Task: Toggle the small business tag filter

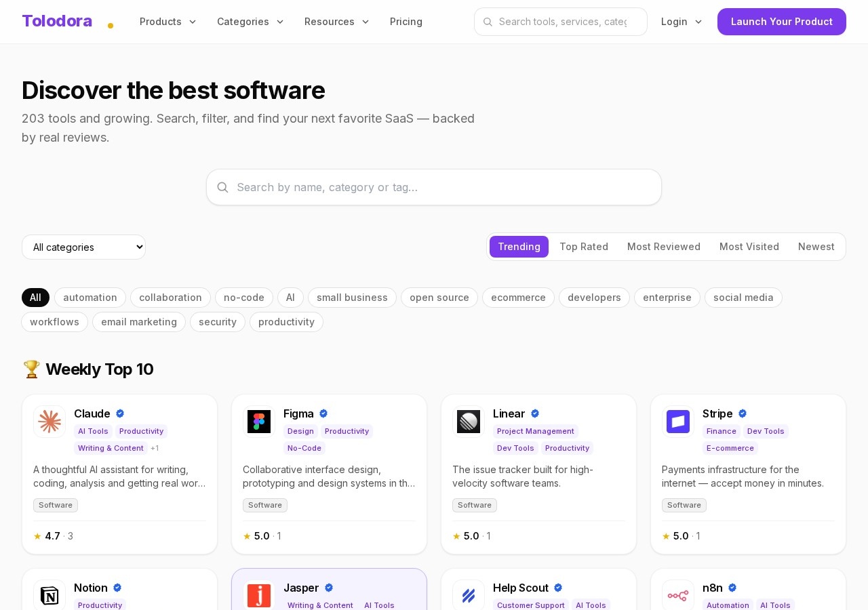Action: coord(352,298)
